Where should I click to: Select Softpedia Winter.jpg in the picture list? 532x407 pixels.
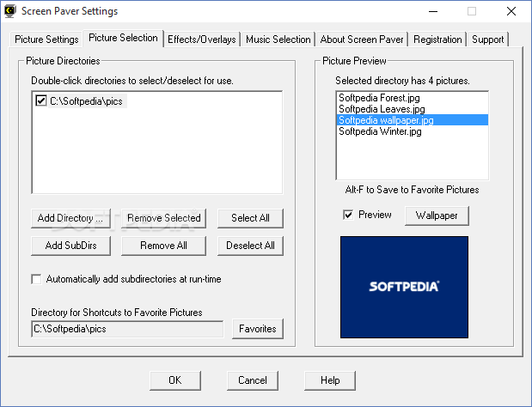[x=412, y=131]
